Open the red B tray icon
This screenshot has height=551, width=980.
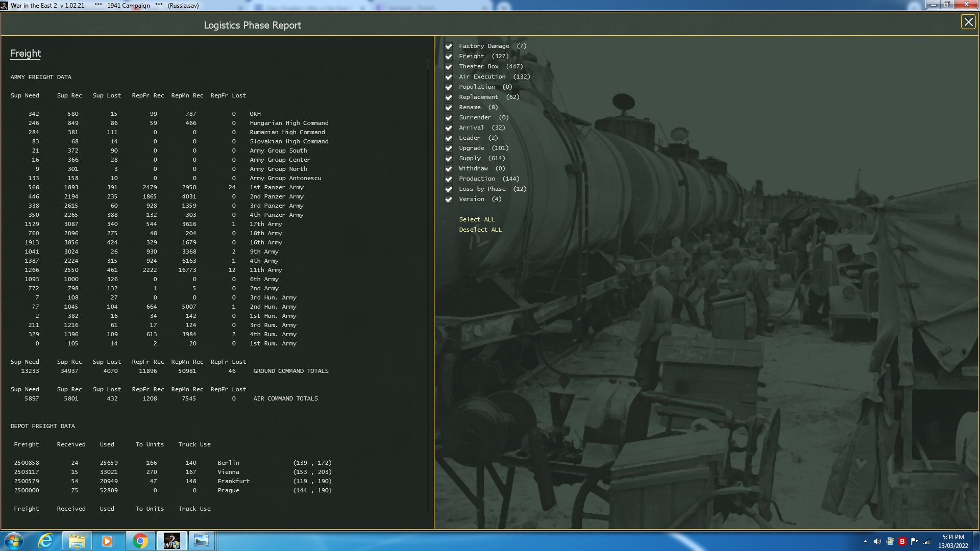point(902,541)
